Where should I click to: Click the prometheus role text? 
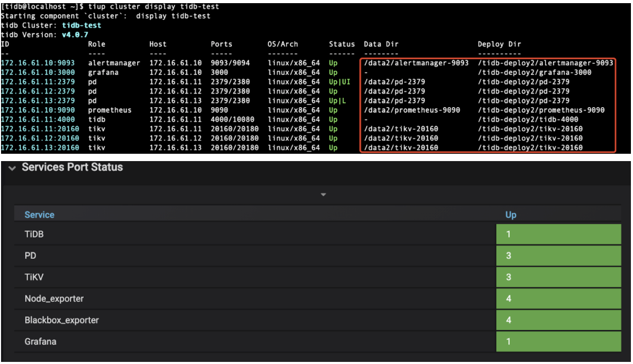click(110, 110)
